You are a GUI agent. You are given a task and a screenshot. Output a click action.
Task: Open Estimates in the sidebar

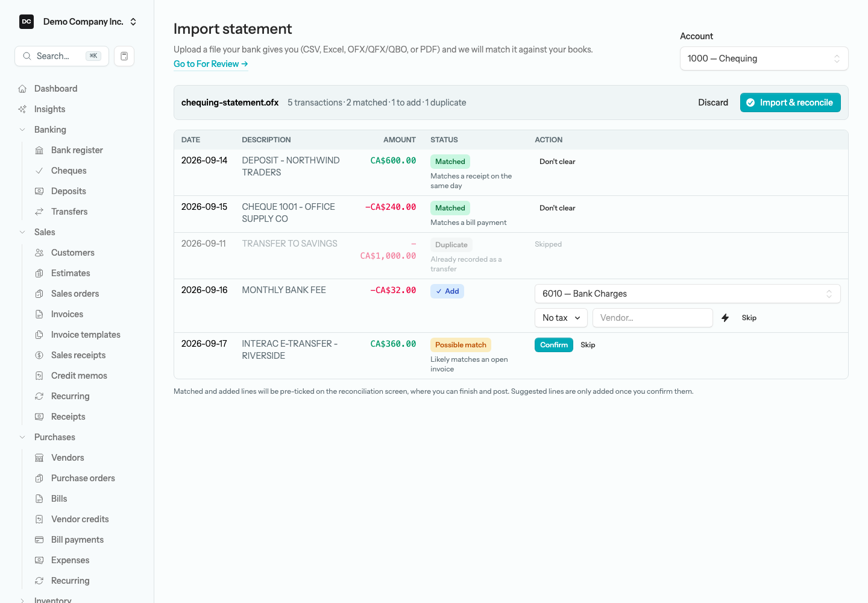click(x=71, y=273)
